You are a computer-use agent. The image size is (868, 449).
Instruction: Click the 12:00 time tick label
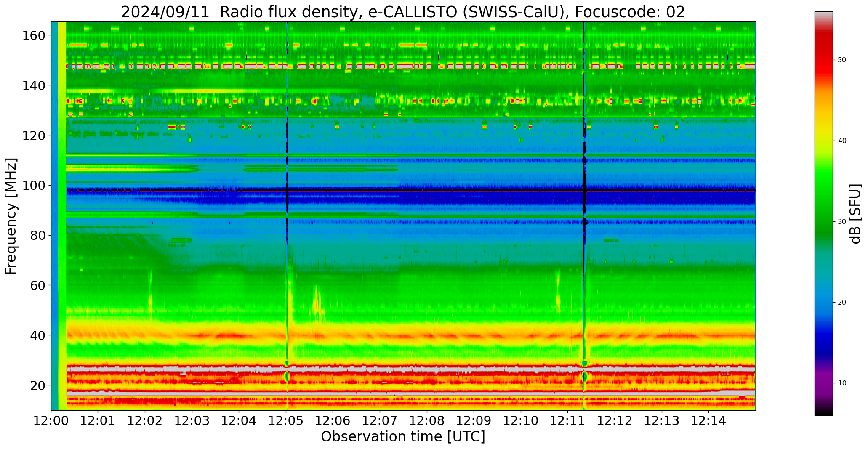click(51, 420)
